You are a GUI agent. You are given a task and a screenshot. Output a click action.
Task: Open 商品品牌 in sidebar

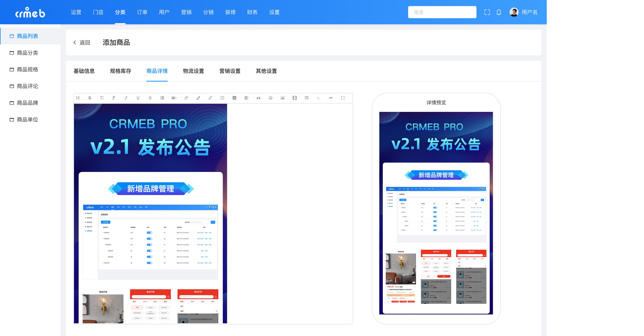click(x=30, y=103)
